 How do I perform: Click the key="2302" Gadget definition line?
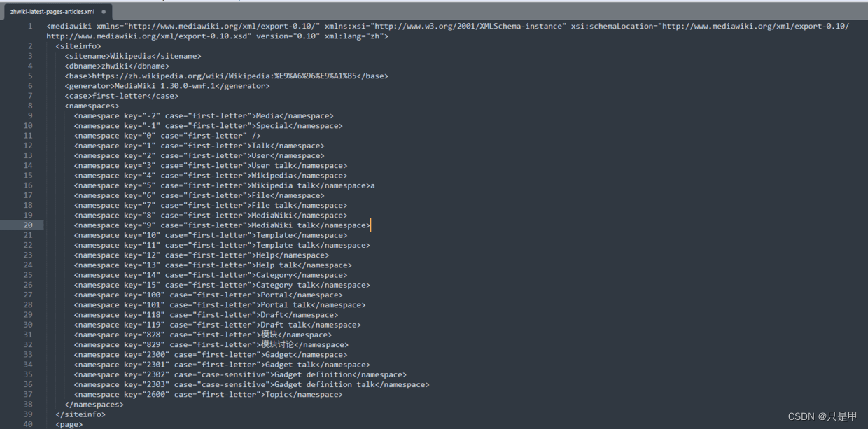pyautogui.click(x=240, y=374)
